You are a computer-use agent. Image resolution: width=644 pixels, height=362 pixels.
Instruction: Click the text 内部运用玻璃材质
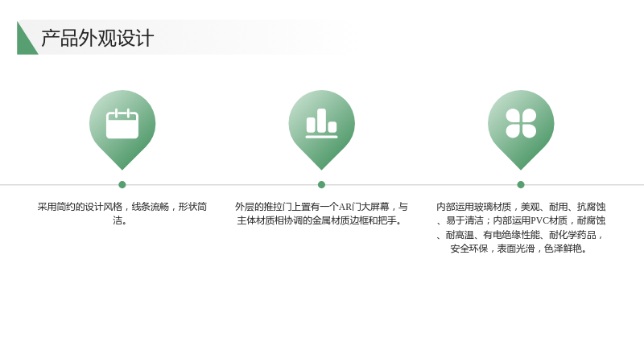[473, 207]
